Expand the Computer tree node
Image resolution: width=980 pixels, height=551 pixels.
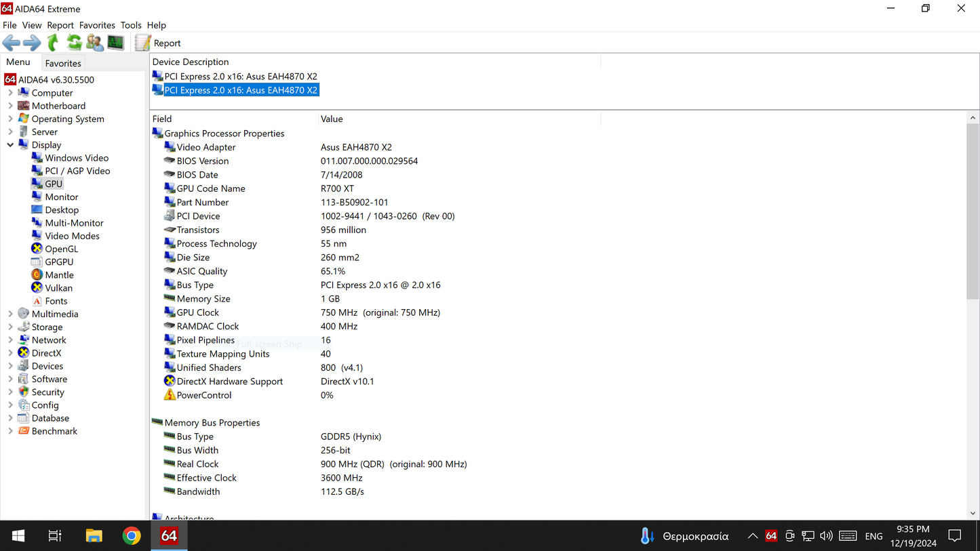tap(10, 93)
